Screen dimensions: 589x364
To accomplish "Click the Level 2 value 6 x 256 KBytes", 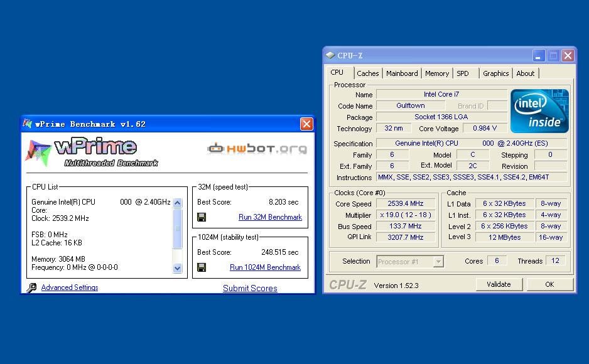I will click(504, 226).
